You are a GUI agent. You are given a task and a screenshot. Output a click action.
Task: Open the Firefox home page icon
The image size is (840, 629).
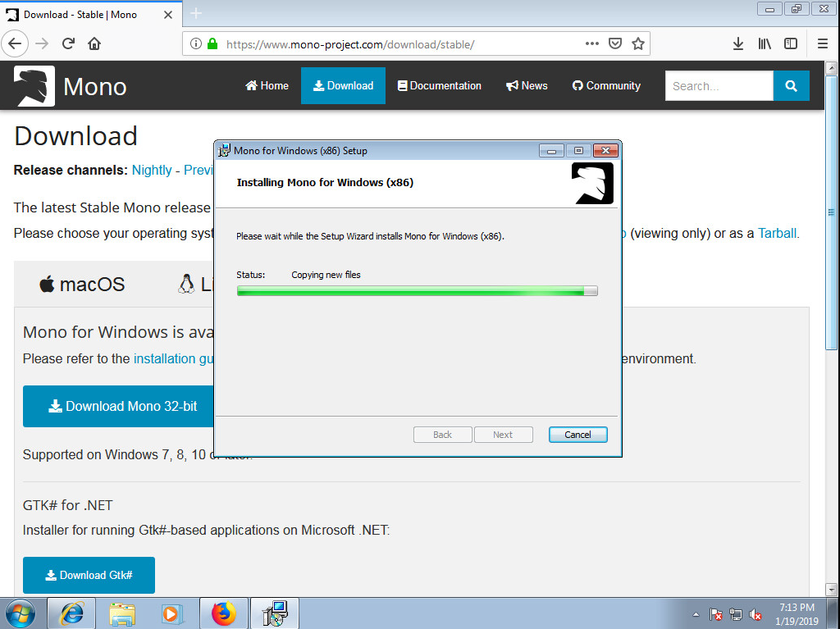[94, 43]
